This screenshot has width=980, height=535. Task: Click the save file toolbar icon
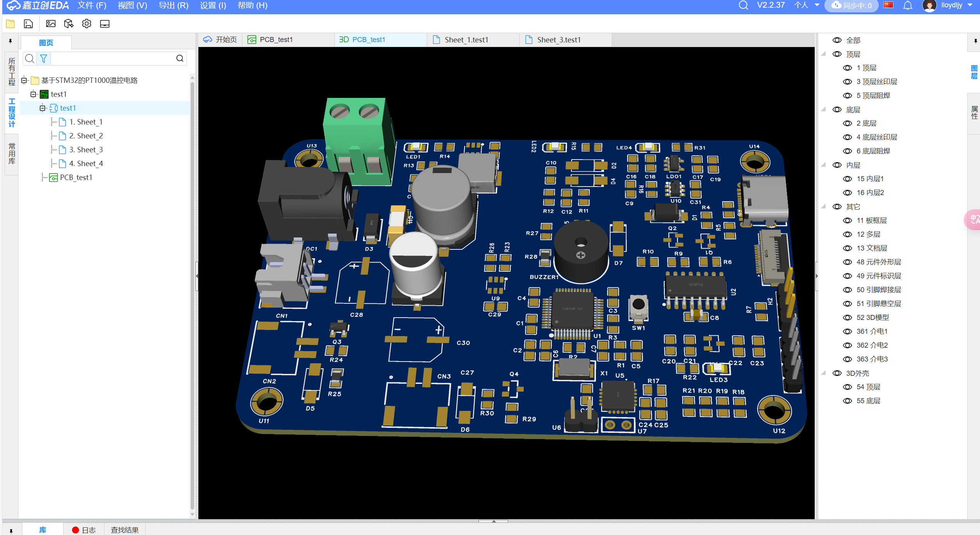tap(29, 24)
